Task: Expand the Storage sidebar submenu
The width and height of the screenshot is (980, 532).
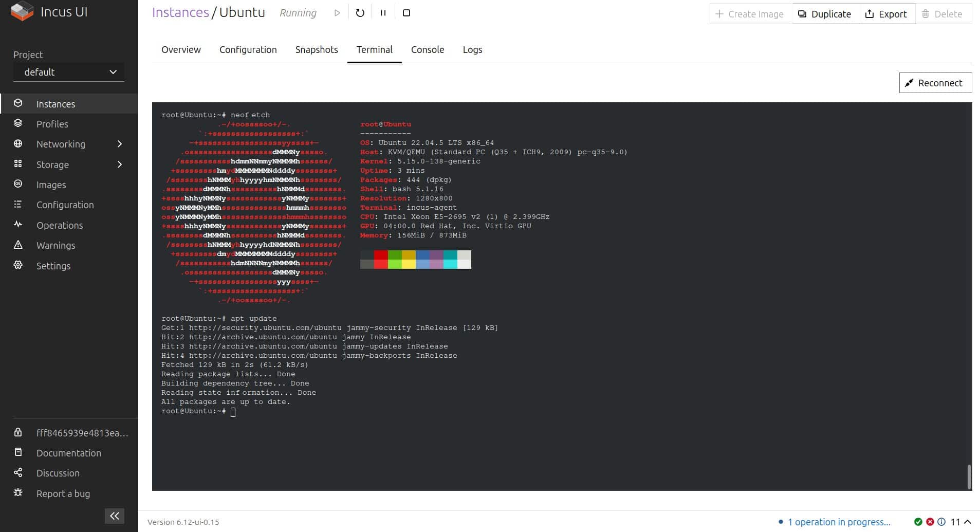Action: coord(120,164)
